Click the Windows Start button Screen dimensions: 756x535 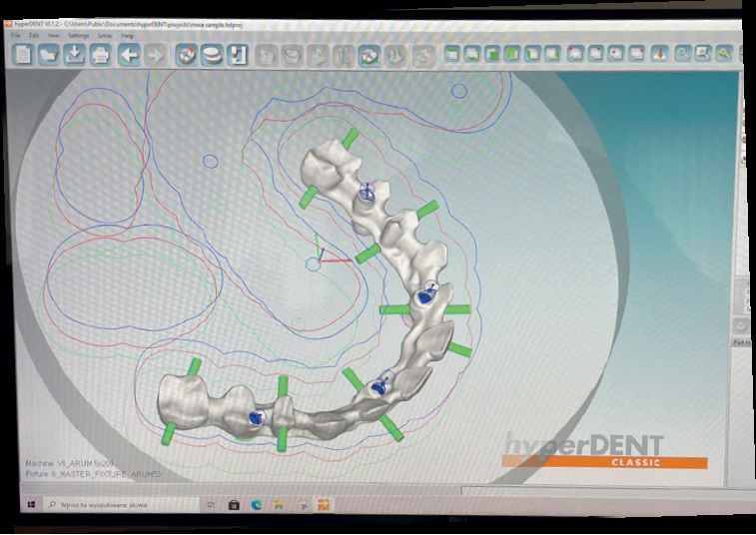32,506
